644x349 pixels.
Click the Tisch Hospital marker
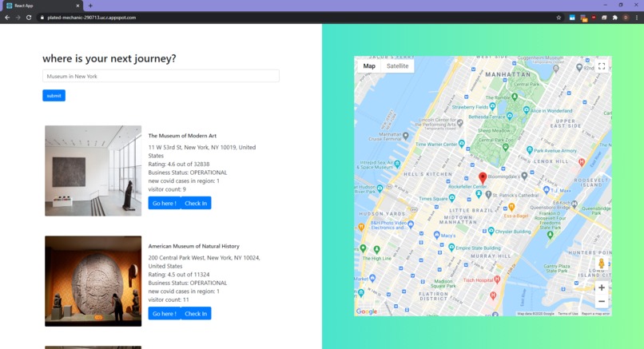497,280
